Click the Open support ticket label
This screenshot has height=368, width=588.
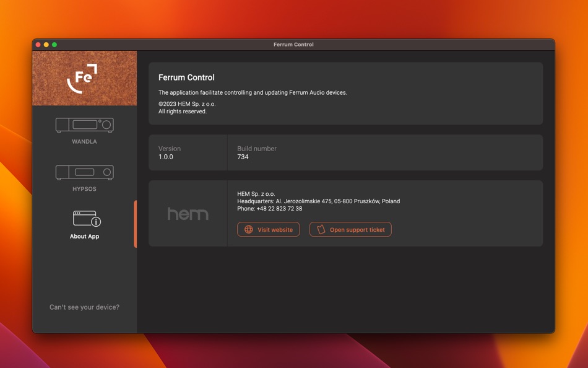tap(357, 230)
